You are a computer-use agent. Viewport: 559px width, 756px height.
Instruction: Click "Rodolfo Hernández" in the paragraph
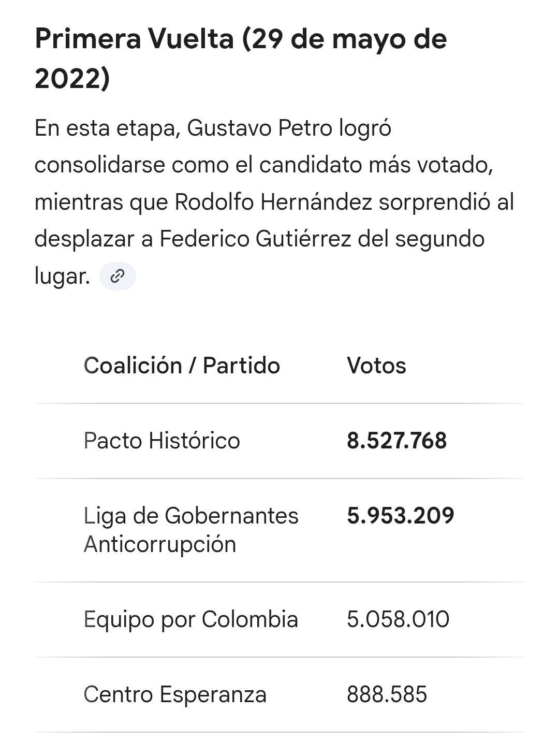[x=273, y=202]
